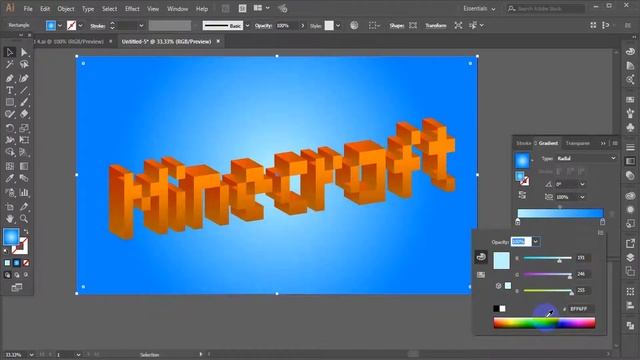
Task: Adjust the red R color slider
Action: pos(547,258)
